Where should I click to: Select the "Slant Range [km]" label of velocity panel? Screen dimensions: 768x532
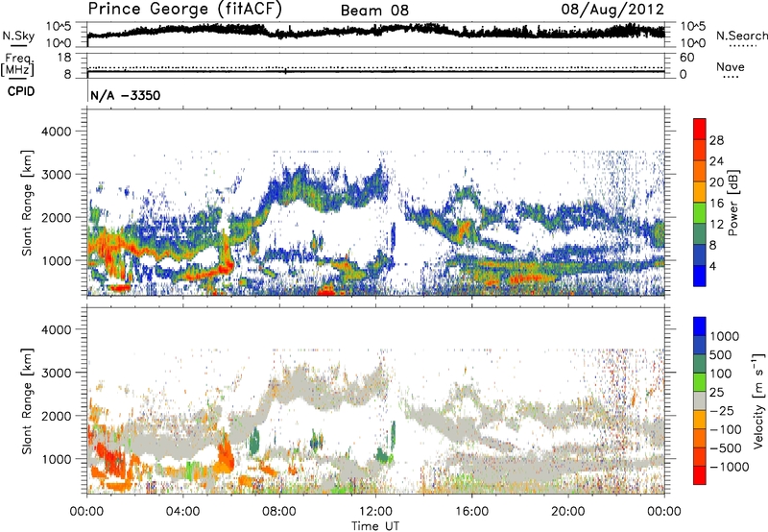(27, 400)
